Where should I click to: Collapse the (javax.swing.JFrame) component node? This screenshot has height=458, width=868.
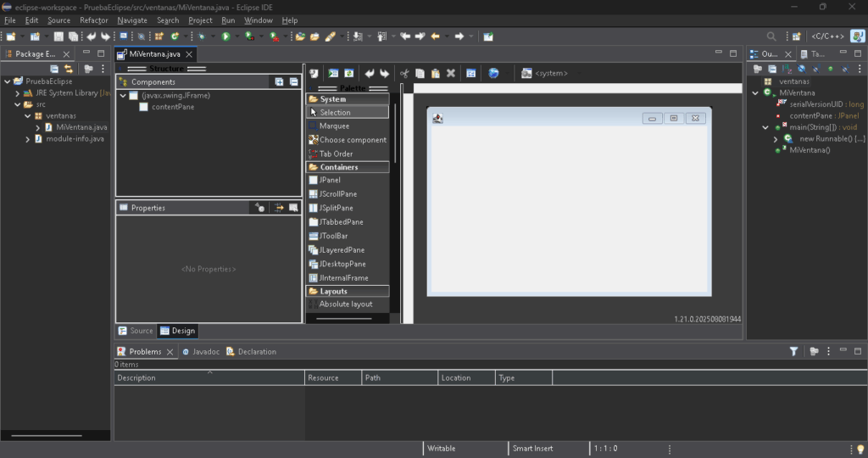(x=123, y=96)
